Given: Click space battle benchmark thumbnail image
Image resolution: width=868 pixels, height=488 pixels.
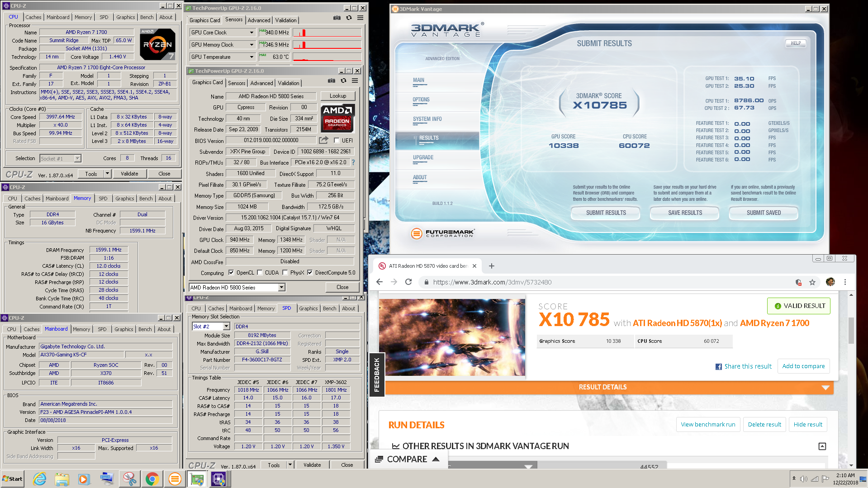Looking at the screenshot, I should tap(452, 337).
